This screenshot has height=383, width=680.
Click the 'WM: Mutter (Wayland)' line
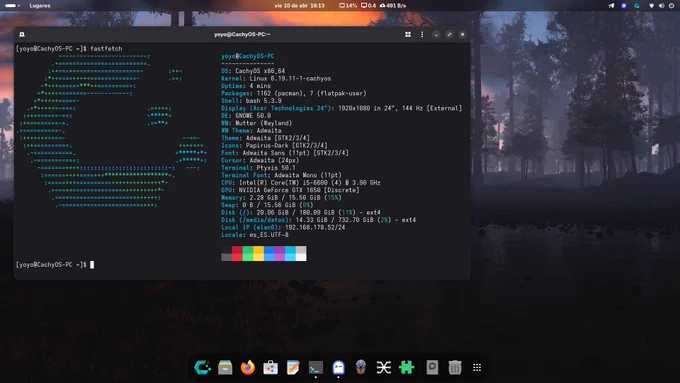tap(256, 123)
